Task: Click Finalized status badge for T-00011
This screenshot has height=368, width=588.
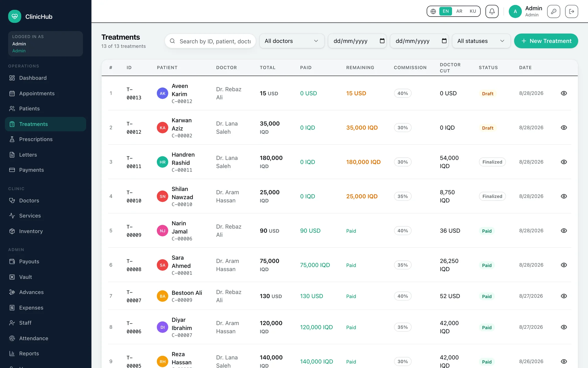Action: tap(492, 162)
